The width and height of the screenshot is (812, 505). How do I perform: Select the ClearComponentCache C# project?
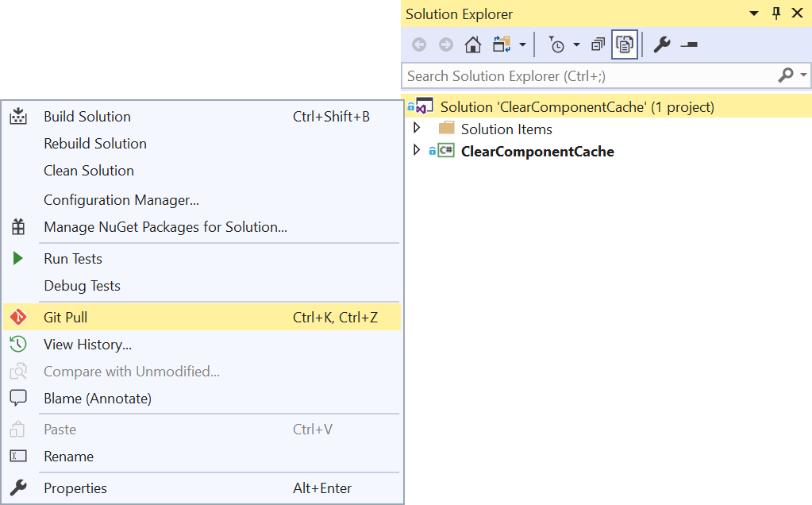[x=537, y=151]
